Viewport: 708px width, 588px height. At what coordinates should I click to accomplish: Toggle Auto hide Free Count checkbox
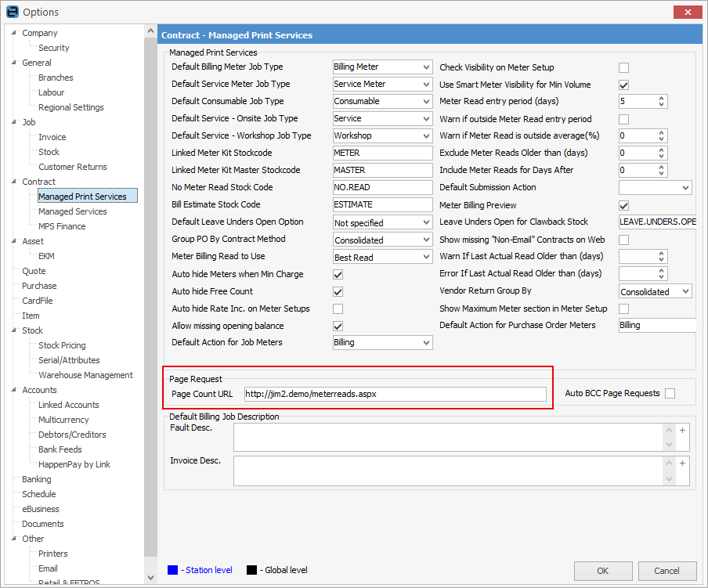tap(338, 291)
